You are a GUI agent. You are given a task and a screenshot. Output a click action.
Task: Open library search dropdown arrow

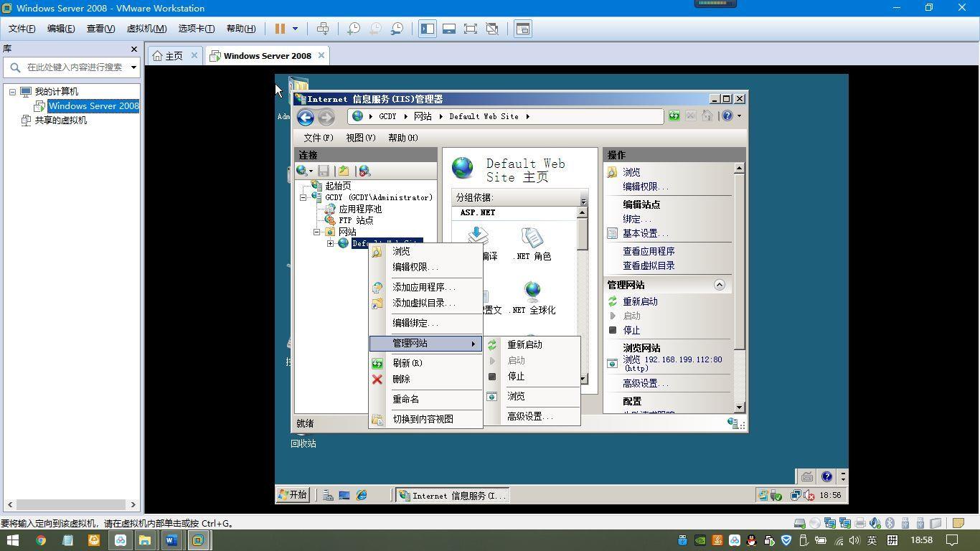133,67
